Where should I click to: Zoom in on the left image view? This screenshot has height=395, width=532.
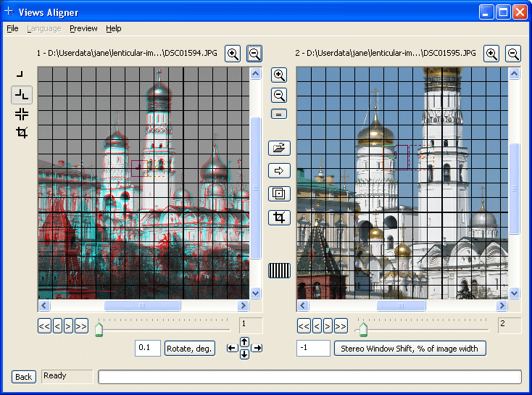[233, 54]
